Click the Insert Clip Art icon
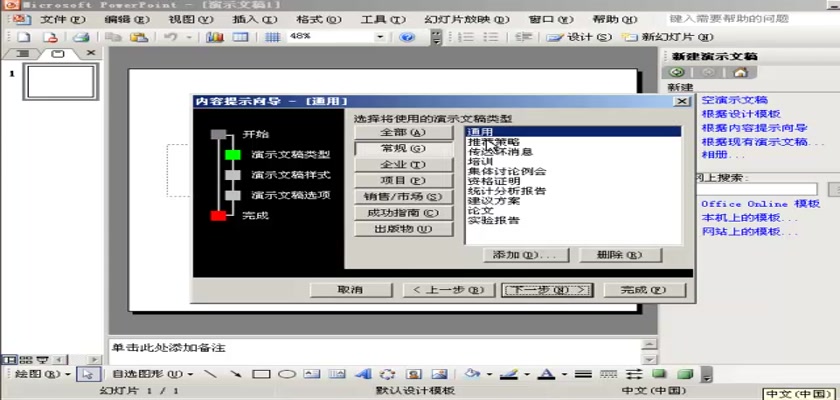The width and height of the screenshot is (840, 400). pyautogui.click(x=414, y=374)
